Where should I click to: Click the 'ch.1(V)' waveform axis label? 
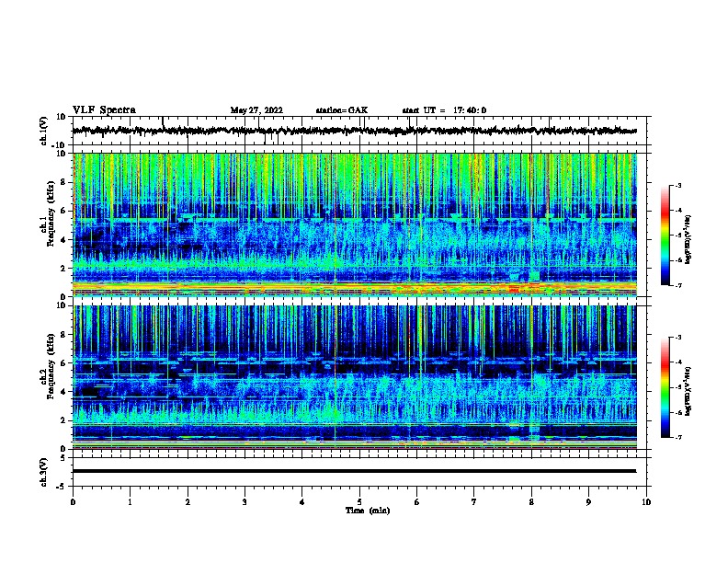[44, 131]
